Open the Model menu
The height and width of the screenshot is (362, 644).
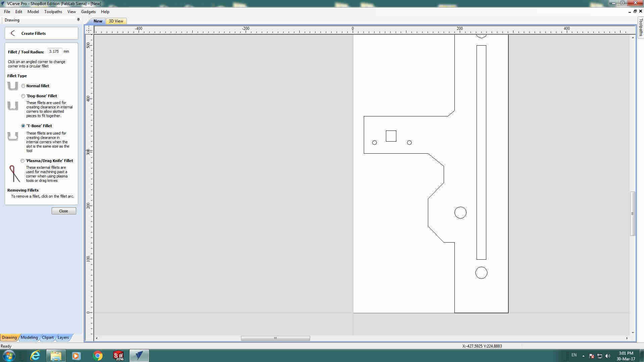(x=33, y=11)
